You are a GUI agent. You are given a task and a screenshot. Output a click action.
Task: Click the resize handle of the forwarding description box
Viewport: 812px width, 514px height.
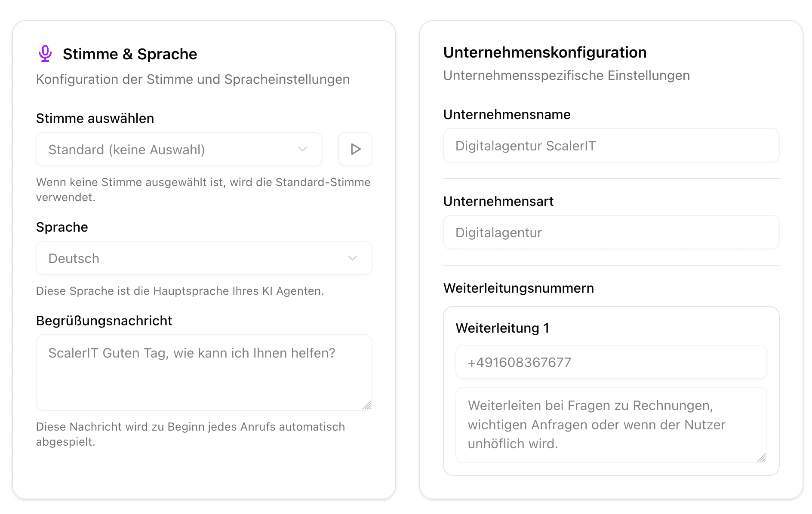762,458
